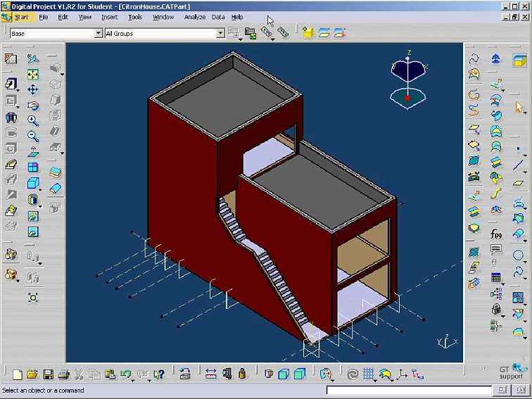This screenshot has height=399, width=532.
Task: Click the f(x) Formula icon
Action: pos(495,234)
